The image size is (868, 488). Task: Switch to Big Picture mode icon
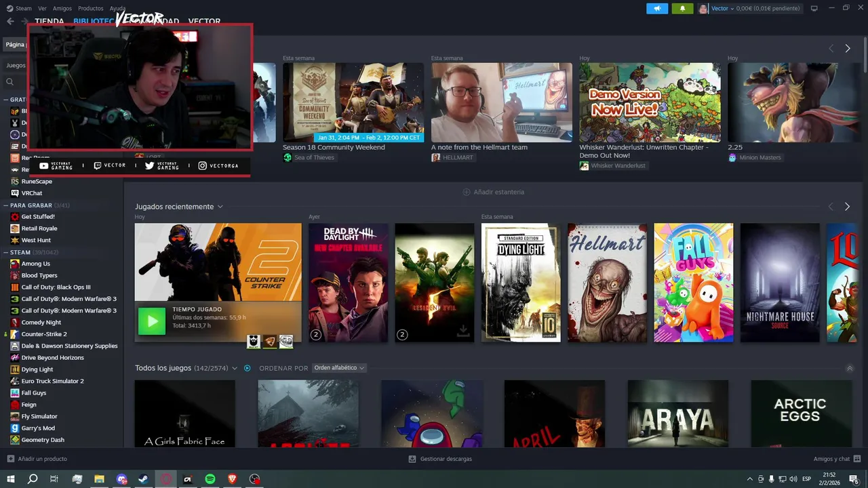(x=814, y=8)
